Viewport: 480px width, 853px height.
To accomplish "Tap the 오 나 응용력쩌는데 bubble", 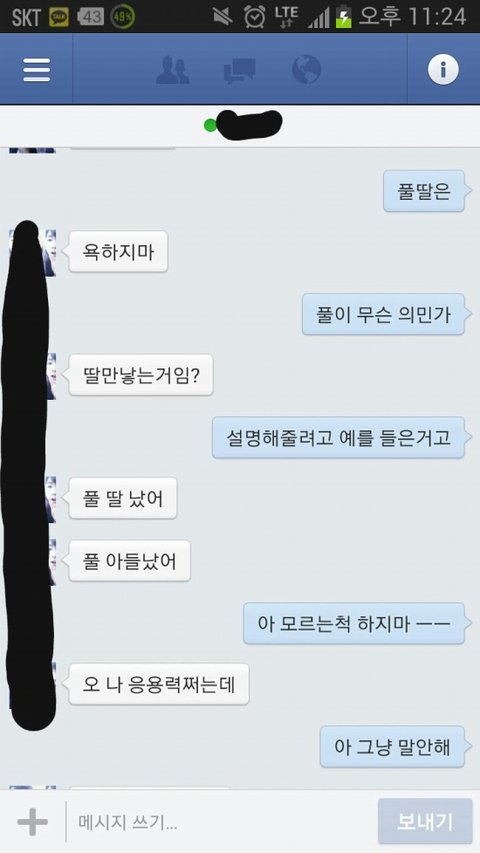I will [x=158, y=684].
